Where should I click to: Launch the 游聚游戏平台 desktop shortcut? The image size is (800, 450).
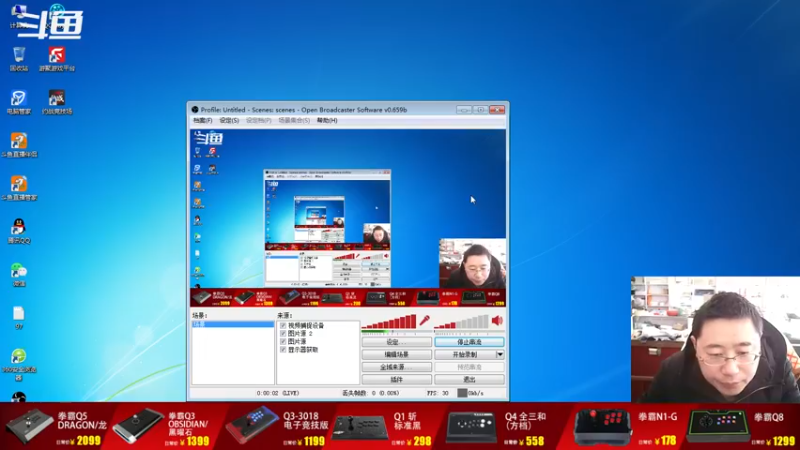point(57,58)
